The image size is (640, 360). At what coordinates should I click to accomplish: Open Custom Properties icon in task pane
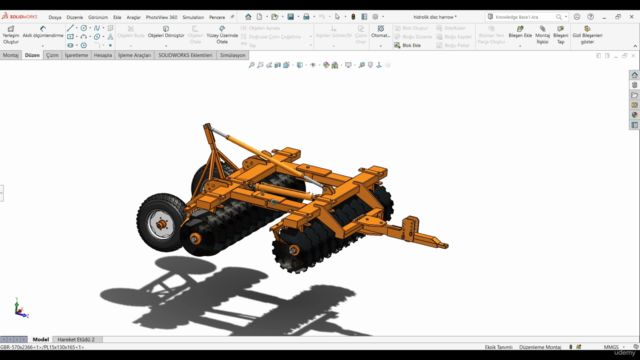click(634, 125)
